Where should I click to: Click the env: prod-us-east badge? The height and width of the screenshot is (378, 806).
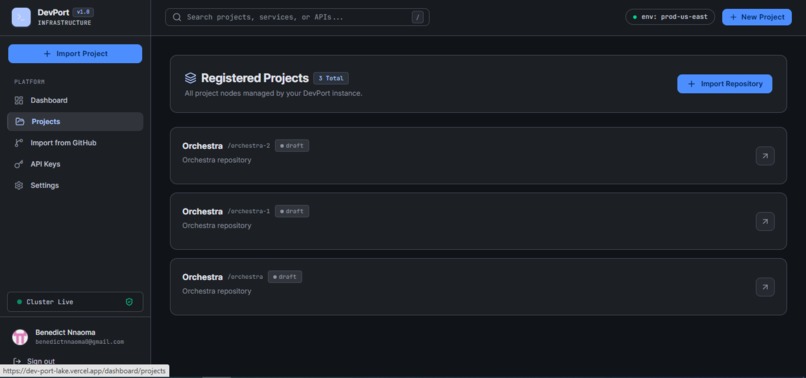click(x=670, y=17)
